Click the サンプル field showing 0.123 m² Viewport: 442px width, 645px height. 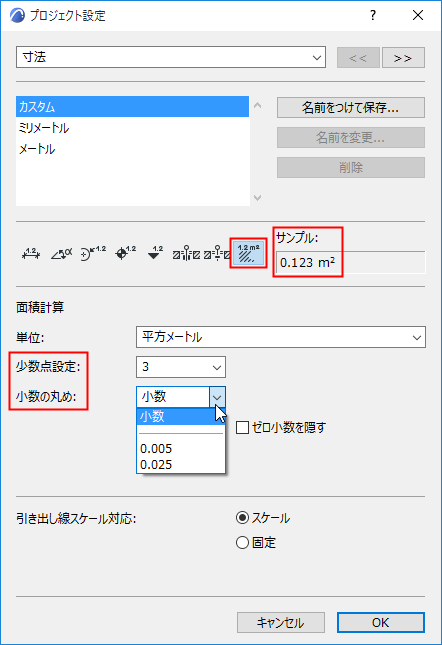351,262
